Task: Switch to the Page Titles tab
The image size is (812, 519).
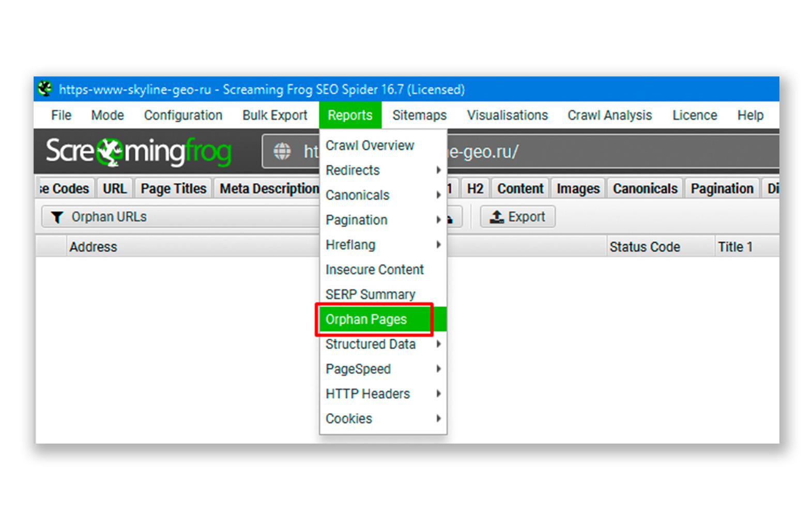Action: click(x=173, y=188)
